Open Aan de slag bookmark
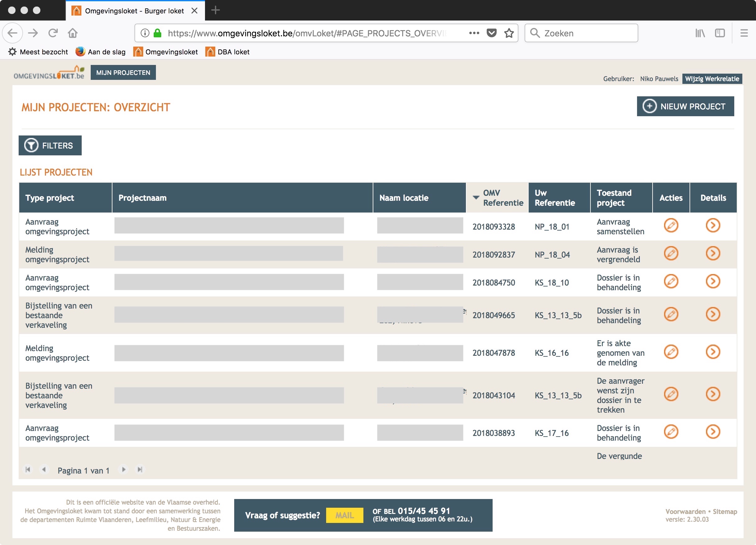Image resolution: width=756 pixels, height=545 pixels. point(100,52)
